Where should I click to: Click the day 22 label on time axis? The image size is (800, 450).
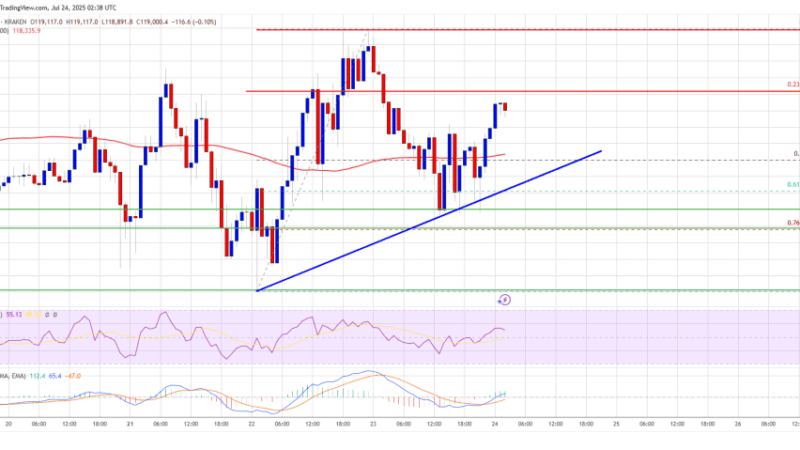[252, 424]
